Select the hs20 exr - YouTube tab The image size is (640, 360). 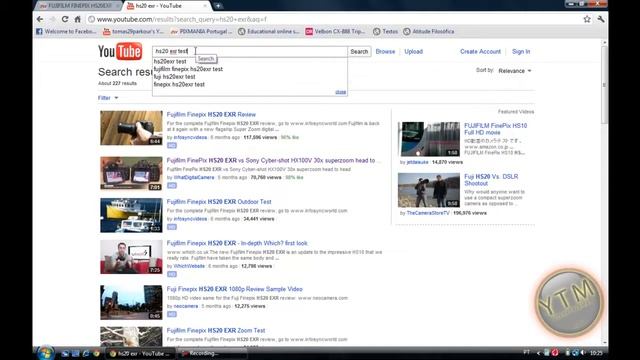point(167,6)
